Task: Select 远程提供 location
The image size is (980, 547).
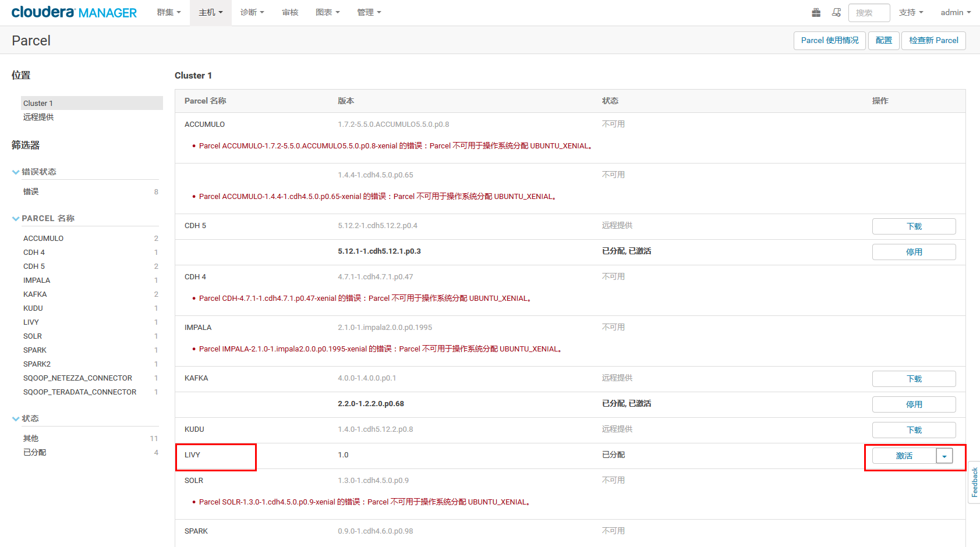Action: coord(38,117)
